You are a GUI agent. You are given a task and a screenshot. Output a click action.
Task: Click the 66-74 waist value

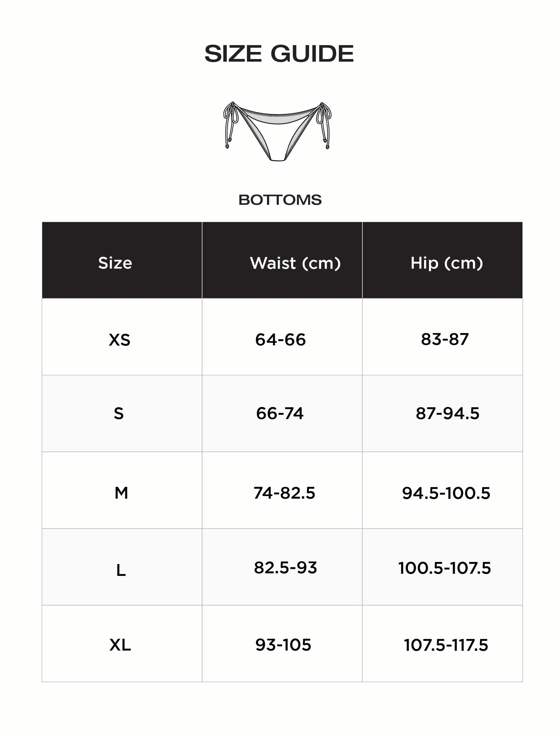click(x=280, y=413)
